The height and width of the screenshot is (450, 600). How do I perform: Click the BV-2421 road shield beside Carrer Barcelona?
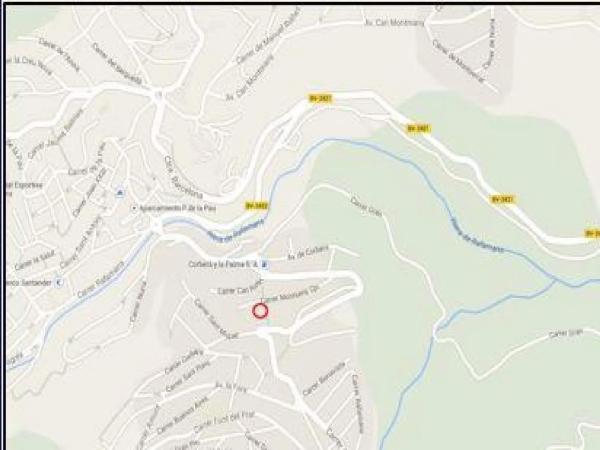click(x=256, y=206)
